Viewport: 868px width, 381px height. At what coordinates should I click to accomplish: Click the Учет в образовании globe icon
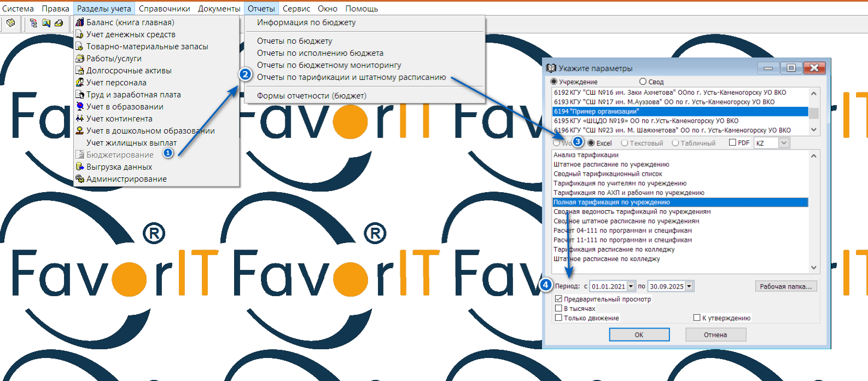click(80, 107)
